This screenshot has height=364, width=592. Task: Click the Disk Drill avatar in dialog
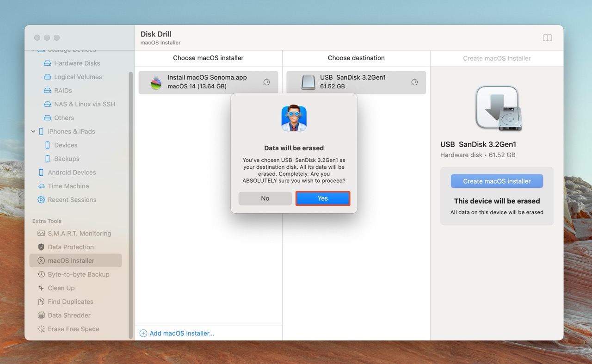point(294,118)
